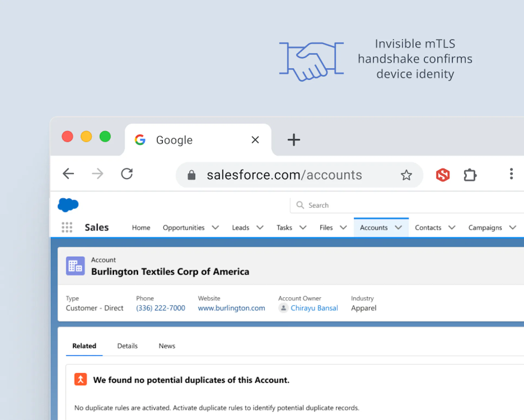Open the Files nav item
Image resolution: width=524 pixels, height=420 pixels.
pos(326,227)
